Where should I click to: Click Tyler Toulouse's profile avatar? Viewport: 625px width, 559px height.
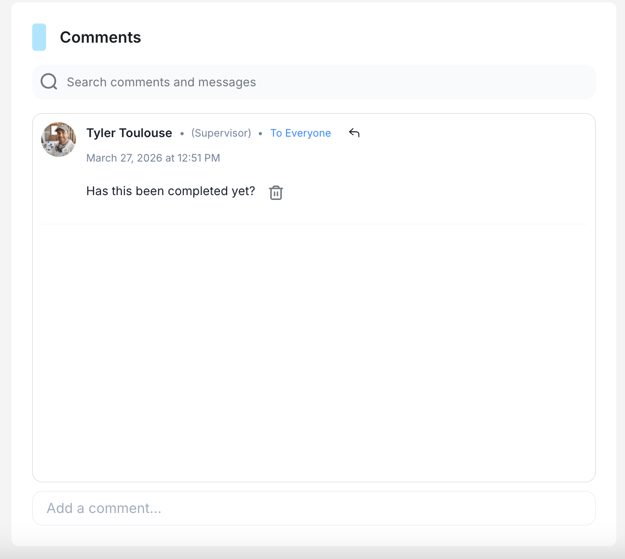pos(59,140)
